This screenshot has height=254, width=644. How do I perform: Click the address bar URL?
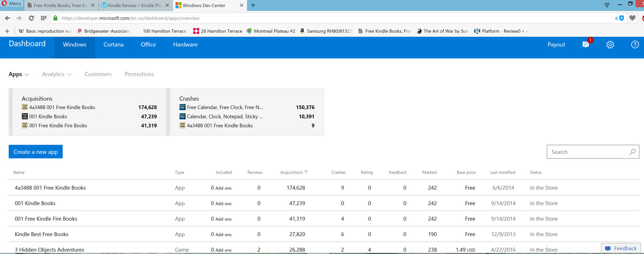tap(131, 18)
